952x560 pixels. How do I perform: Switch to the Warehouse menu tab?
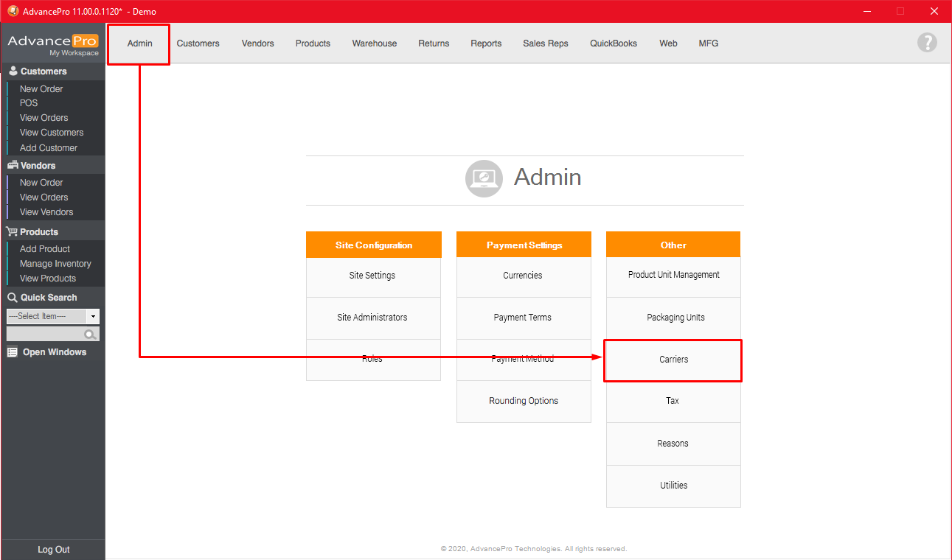(x=374, y=43)
